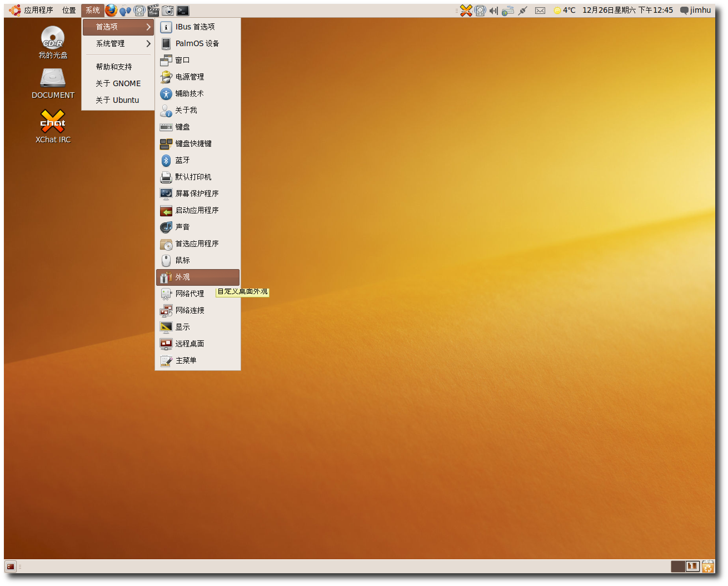Open the XChat IRC desktop icon
Screen dimensions: 728x586
click(53, 122)
